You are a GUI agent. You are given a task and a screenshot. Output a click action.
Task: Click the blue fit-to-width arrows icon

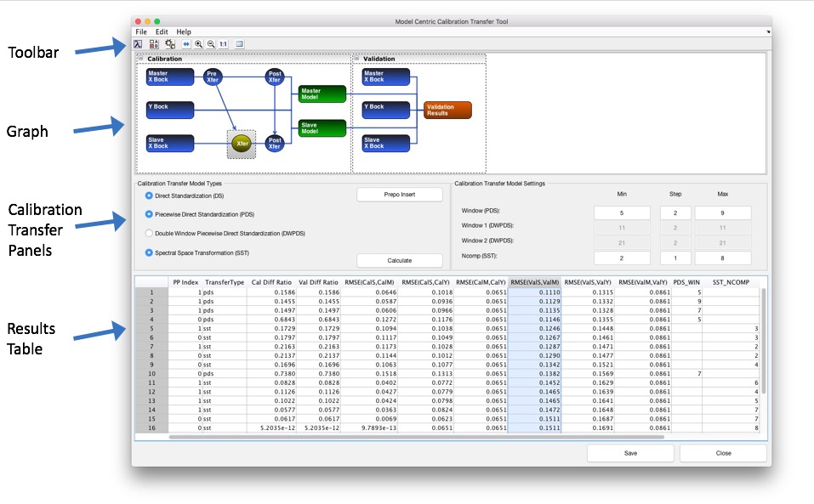coord(186,43)
